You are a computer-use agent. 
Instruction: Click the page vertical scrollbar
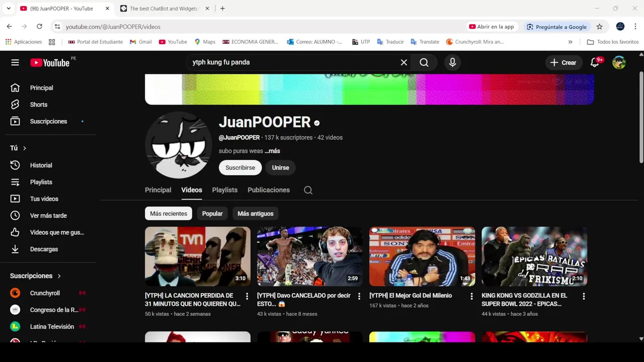click(x=641, y=117)
